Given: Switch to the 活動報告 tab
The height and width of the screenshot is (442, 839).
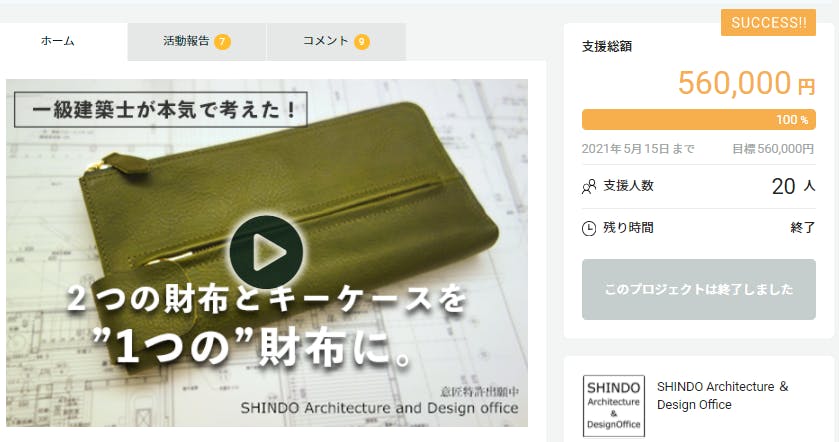Looking at the screenshot, I should pyautogui.click(x=196, y=41).
